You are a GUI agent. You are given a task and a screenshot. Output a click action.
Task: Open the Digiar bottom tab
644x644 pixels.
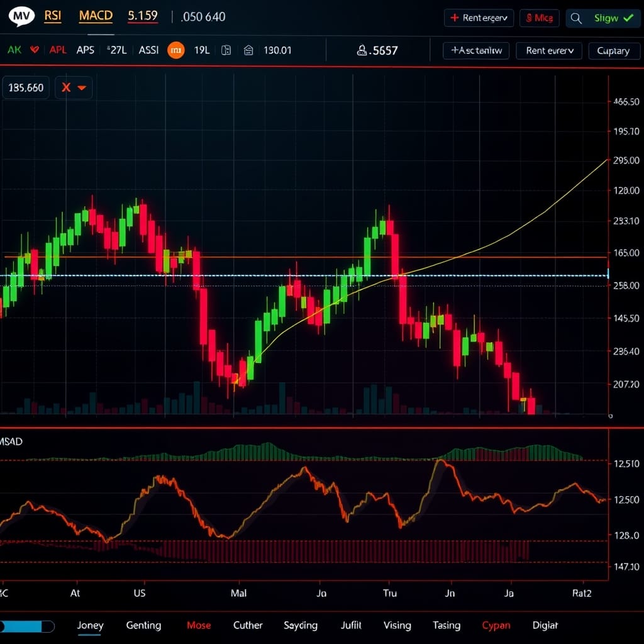(545, 626)
